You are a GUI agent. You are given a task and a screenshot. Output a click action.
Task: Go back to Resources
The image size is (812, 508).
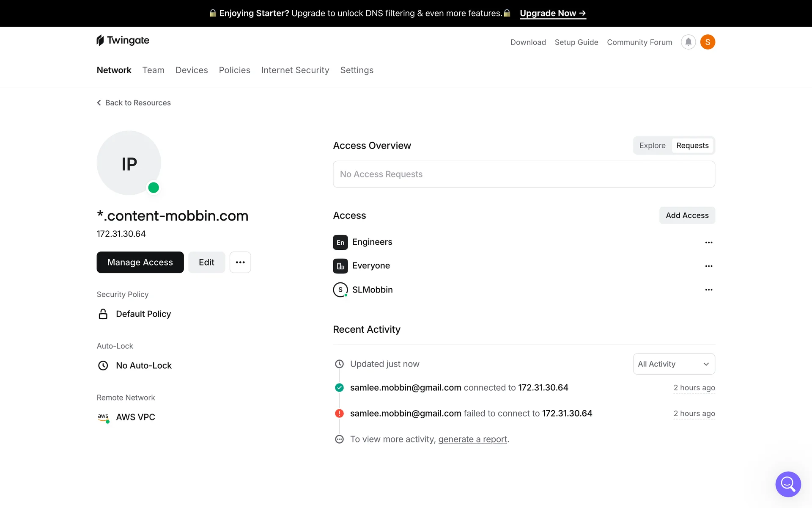(x=134, y=102)
